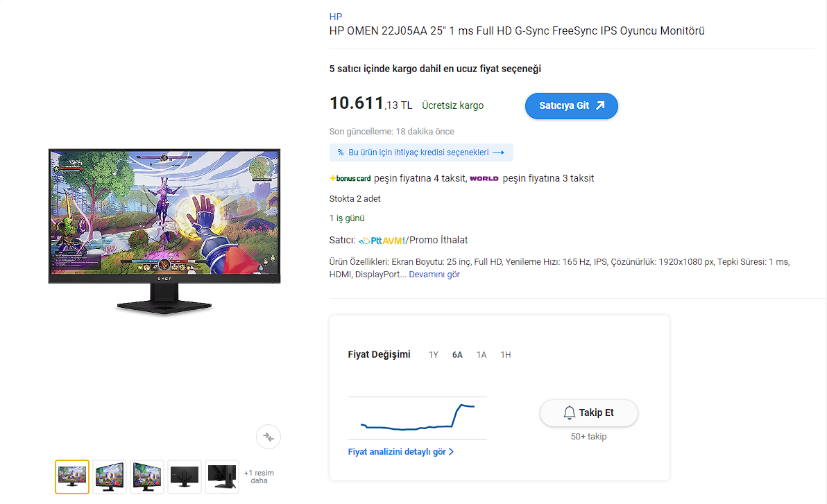Switch to 1H price change range

506,355
